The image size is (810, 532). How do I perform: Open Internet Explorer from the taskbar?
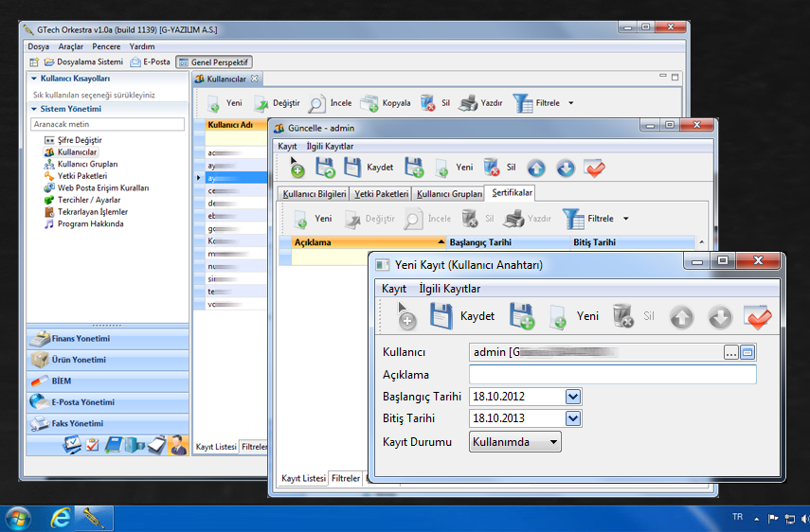pyautogui.click(x=61, y=518)
